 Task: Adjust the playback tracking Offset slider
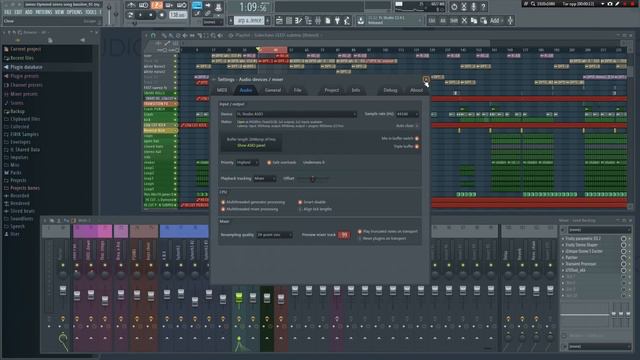click(x=313, y=178)
